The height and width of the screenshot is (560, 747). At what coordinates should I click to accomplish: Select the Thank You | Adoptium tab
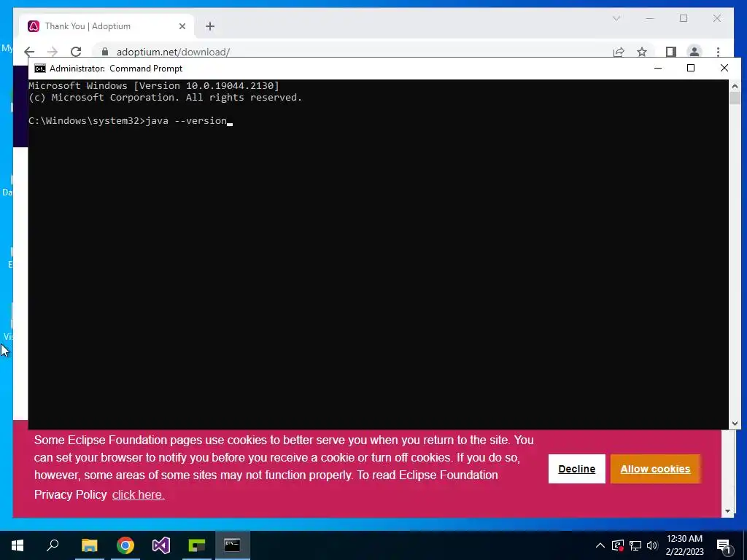pyautogui.click(x=107, y=26)
